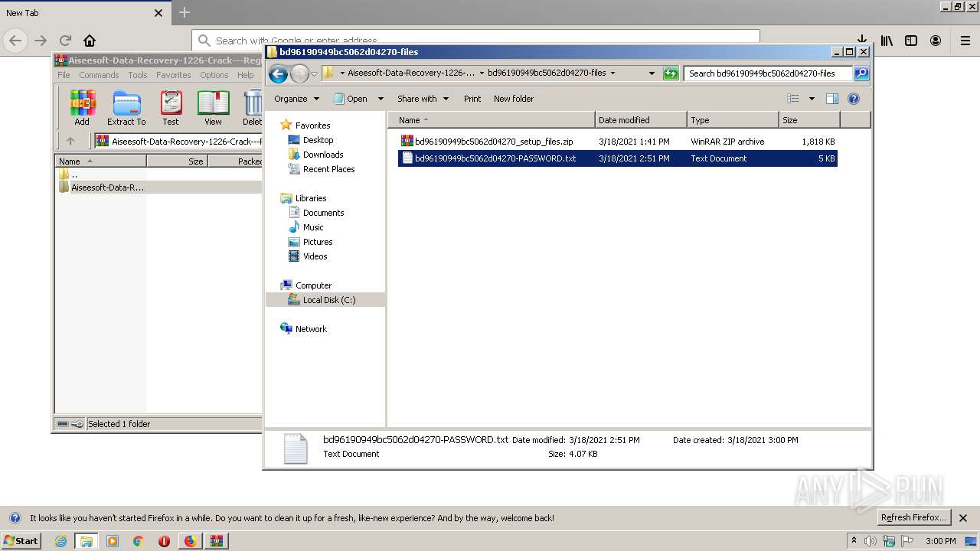
Task: Open WinRAR Commands menu
Action: [99, 75]
